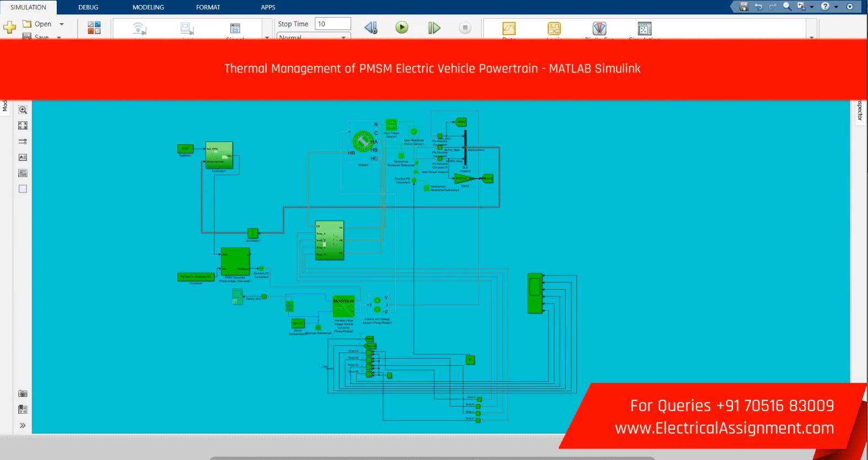The image size is (868, 460).
Task: Click the Log Signals wireless icon
Action: 139,28
